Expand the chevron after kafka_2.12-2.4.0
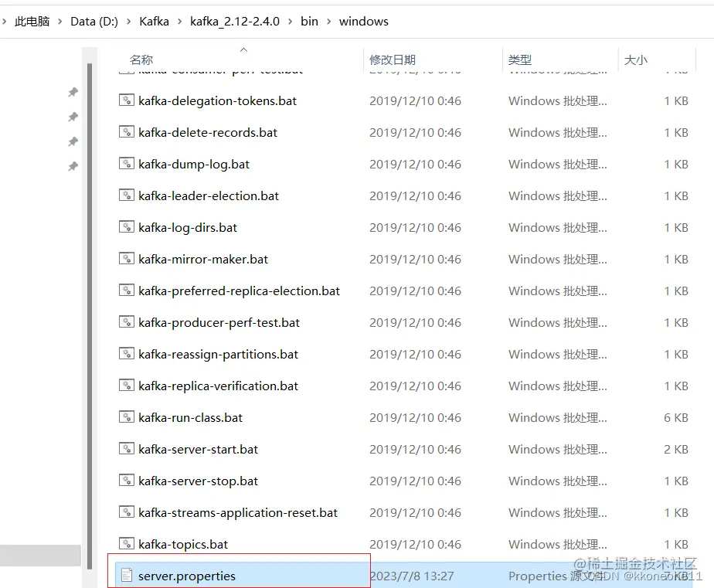The image size is (714, 588). [290, 22]
